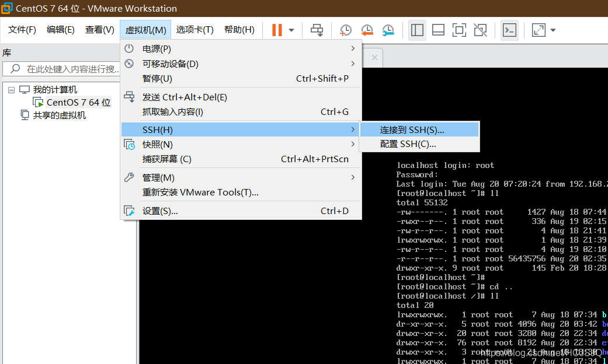Select CentOS 7 64 位 in the library tree
Screen dimensions: 608x364
(x=79, y=103)
